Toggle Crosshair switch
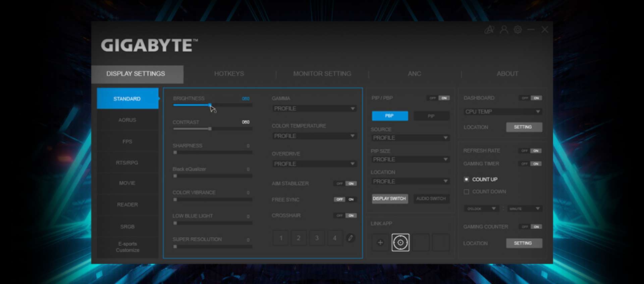Viewport: 644px width, 284px height. tap(345, 216)
